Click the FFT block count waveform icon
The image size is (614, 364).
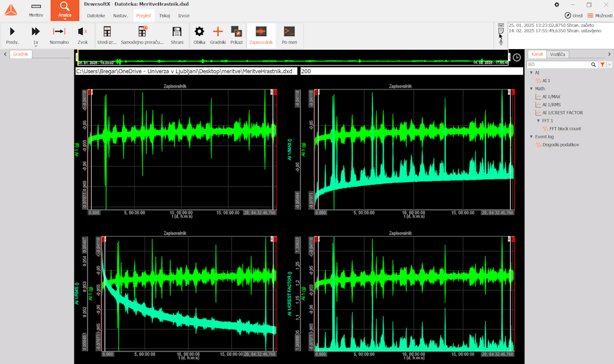point(546,129)
